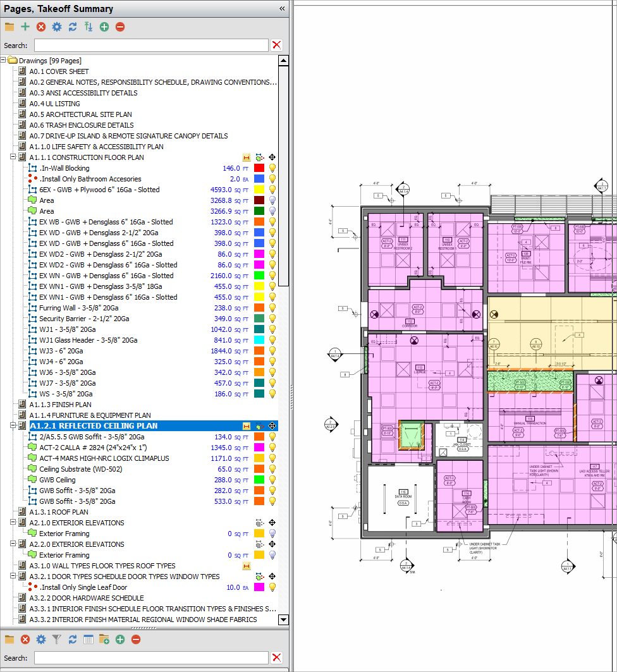The height and width of the screenshot is (672, 617).
Task: Click takeoff types icon on A3.2.1 Door Types row
Action: click(259, 577)
